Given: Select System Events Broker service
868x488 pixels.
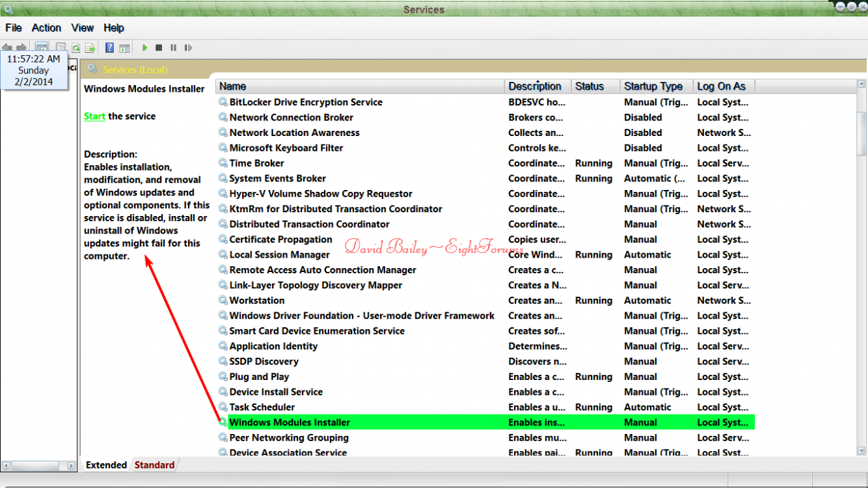Looking at the screenshot, I should point(278,178).
